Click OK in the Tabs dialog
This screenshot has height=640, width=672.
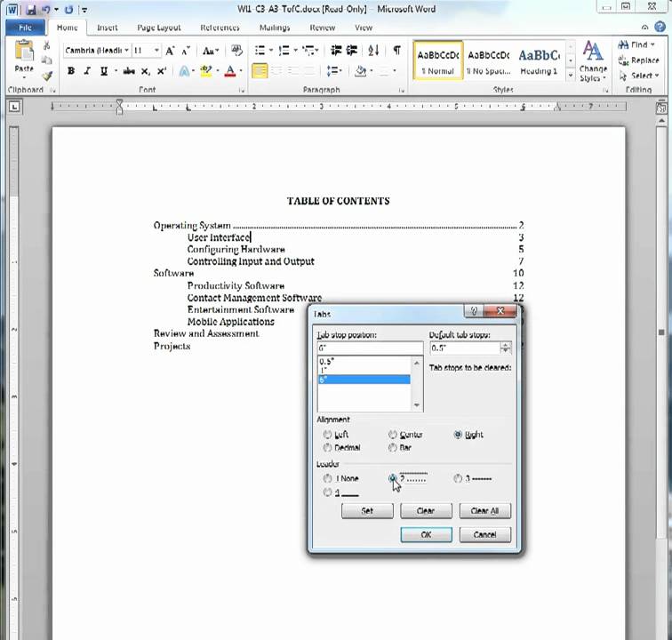(x=426, y=535)
